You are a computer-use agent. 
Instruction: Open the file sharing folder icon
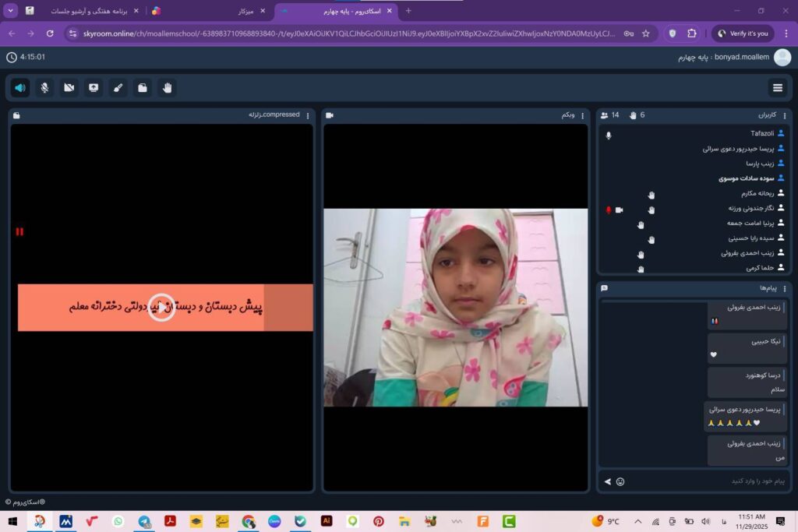[x=142, y=87]
